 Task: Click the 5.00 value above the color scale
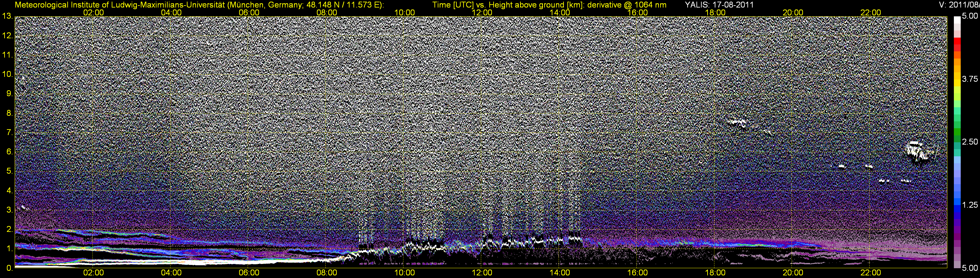tap(970, 16)
